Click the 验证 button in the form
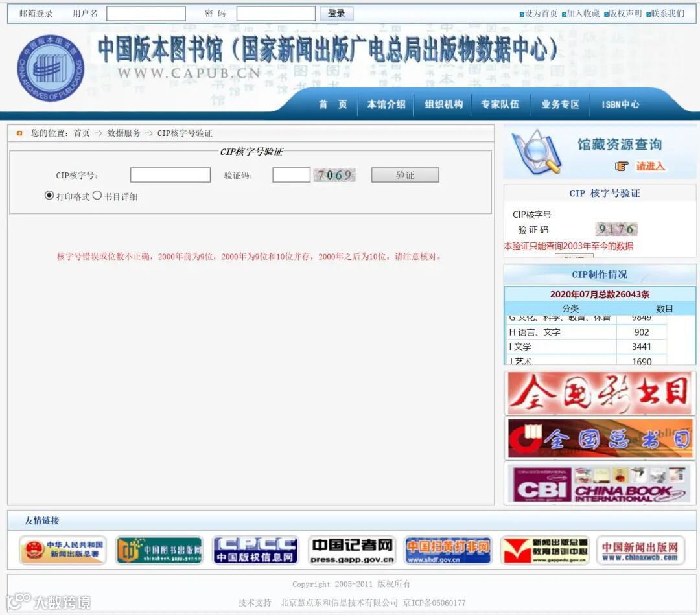 pos(405,175)
